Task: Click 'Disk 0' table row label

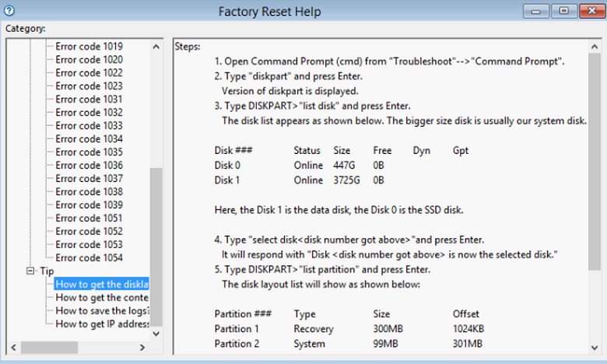Action: (x=227, y=165)
